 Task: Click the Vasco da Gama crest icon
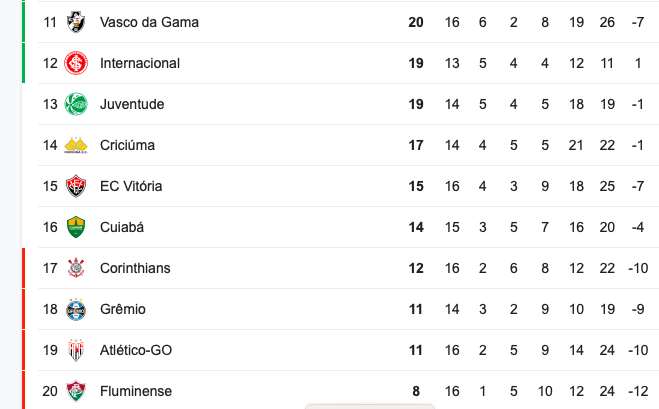tap(76, 22)
